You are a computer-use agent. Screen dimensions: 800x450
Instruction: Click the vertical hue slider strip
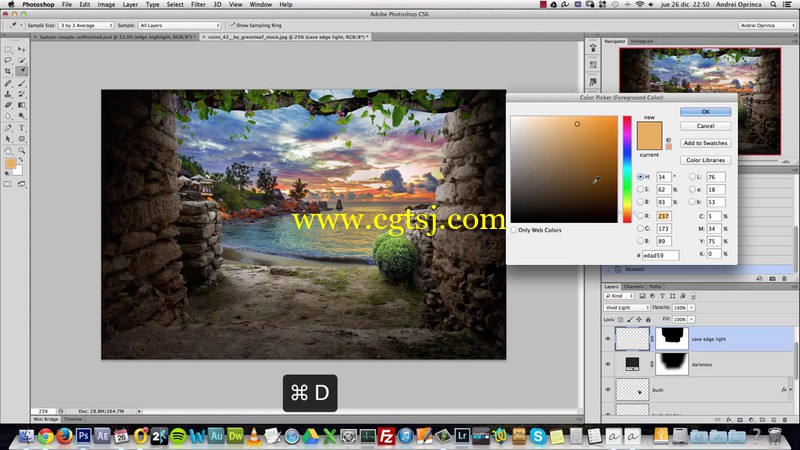(x=627, y=169)
